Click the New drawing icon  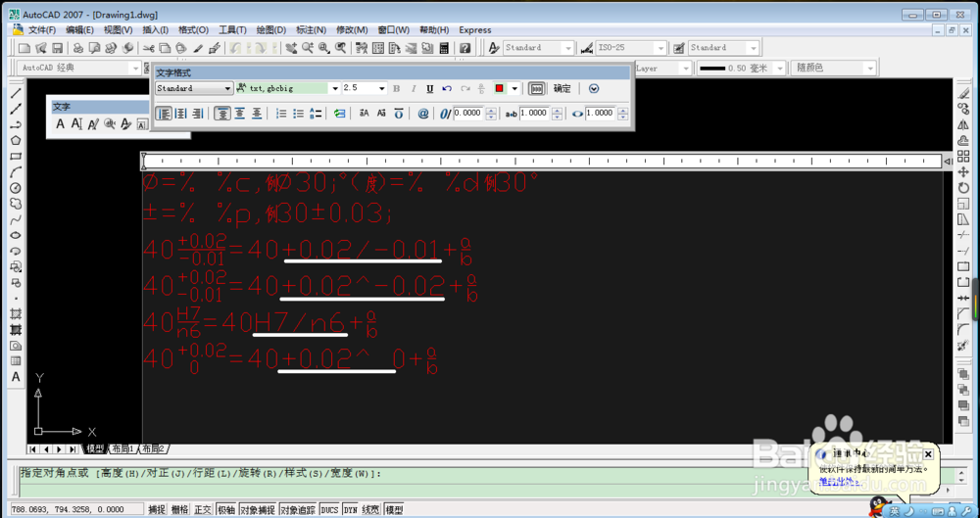coord(24,47)
